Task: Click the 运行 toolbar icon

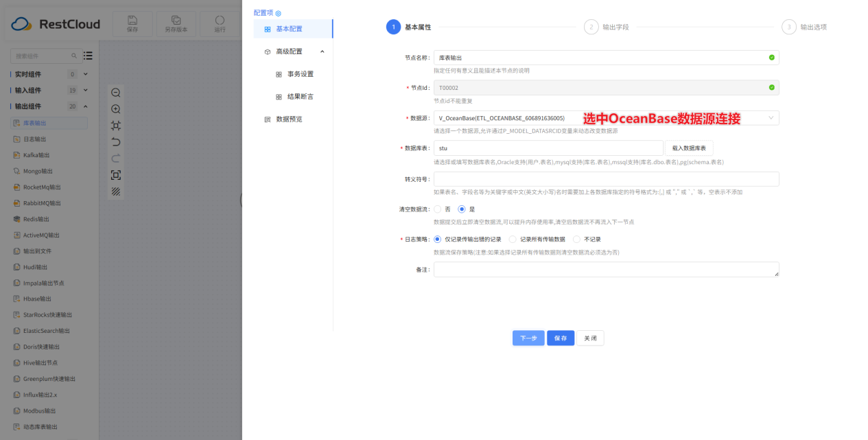Action: coord(220,20)
